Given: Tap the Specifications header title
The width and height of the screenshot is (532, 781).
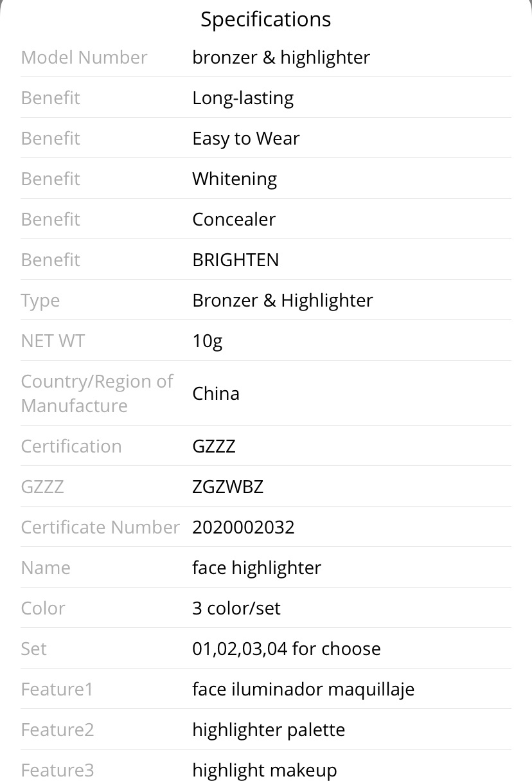Looking at the screenshot, I should [x=265, y=19].
